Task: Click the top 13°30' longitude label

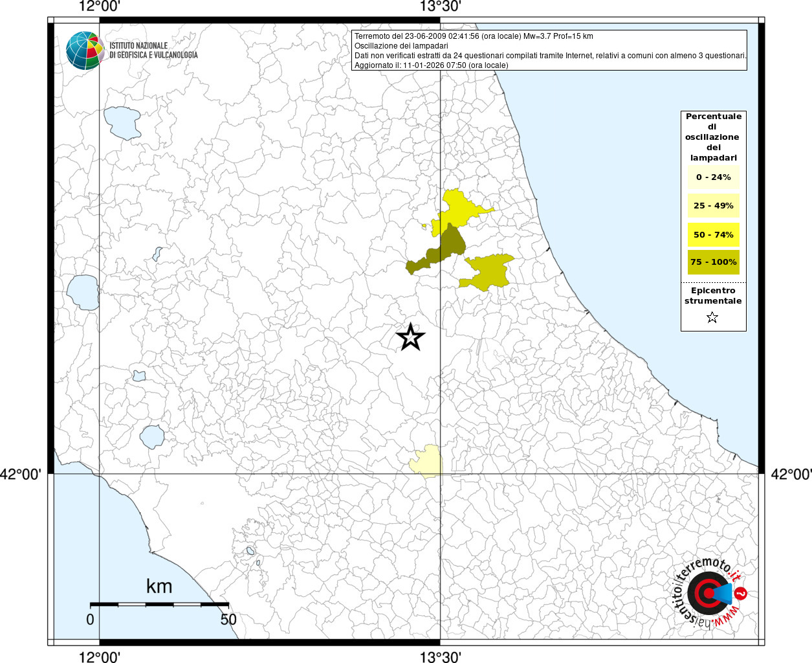Action: coord(441,6)
